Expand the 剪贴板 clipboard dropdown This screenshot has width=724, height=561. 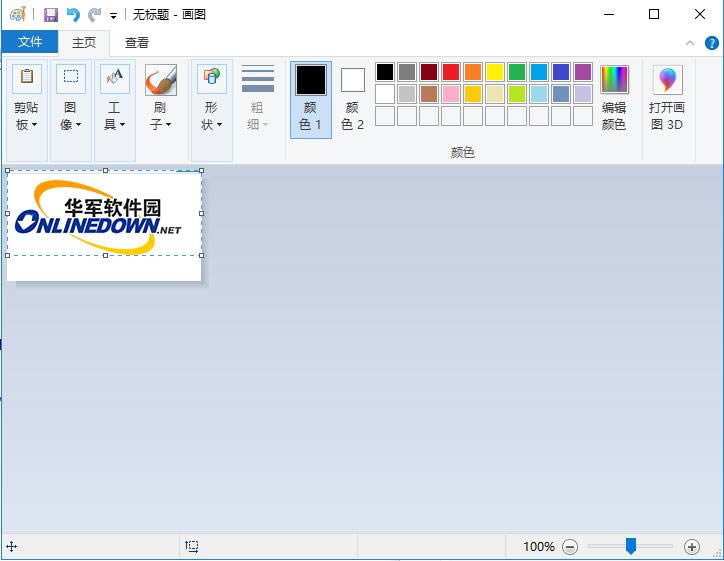(27, 110)
